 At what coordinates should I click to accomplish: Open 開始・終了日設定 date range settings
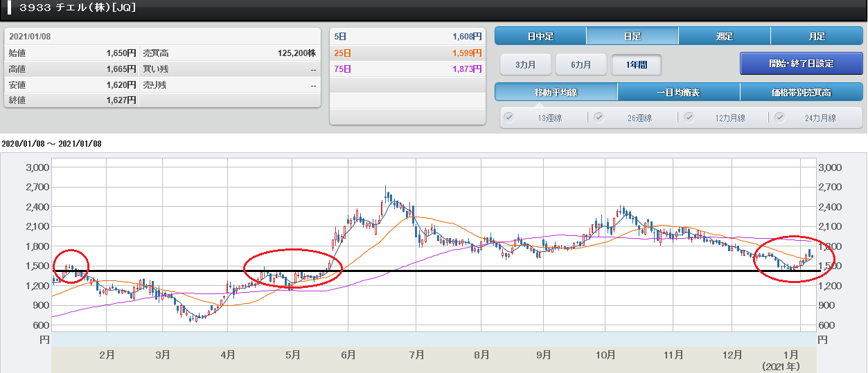801,64
